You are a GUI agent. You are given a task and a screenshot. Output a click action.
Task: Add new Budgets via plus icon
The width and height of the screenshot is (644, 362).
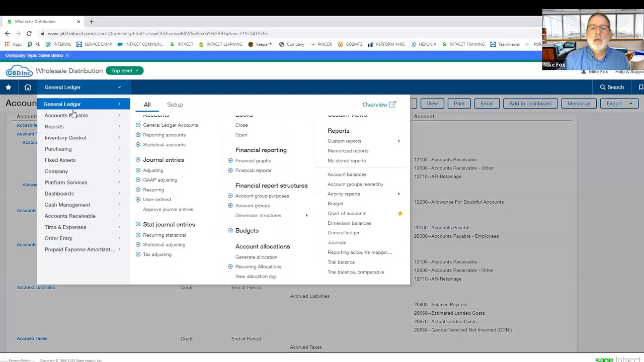coord(230,231)
